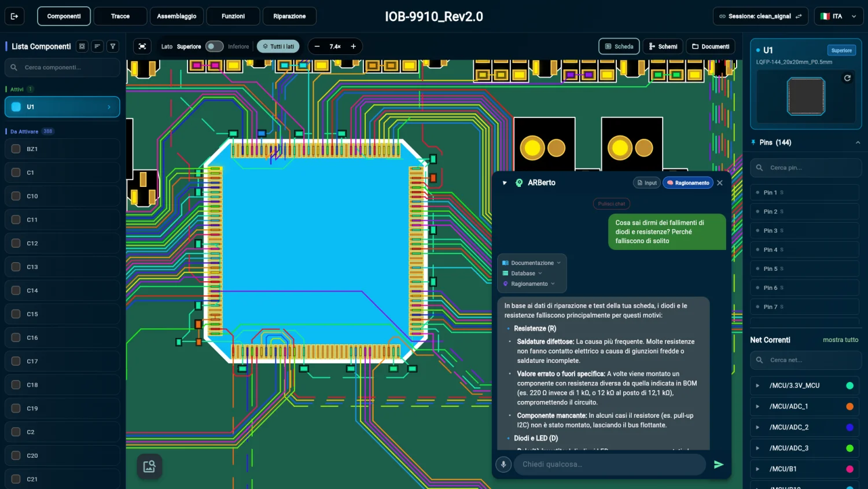This screenshot has width=868, height=489.
Task: Click the exit/logout icon at top left
Action: 14,16
